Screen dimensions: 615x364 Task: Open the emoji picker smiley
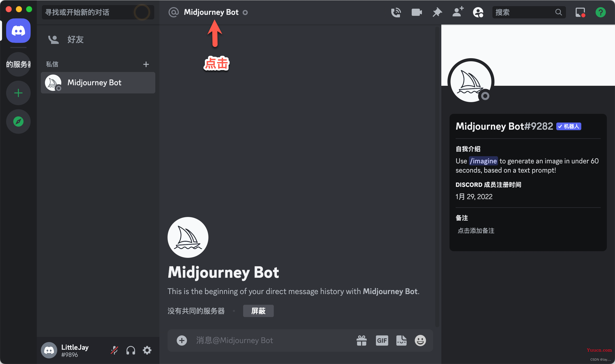(420, 341)
